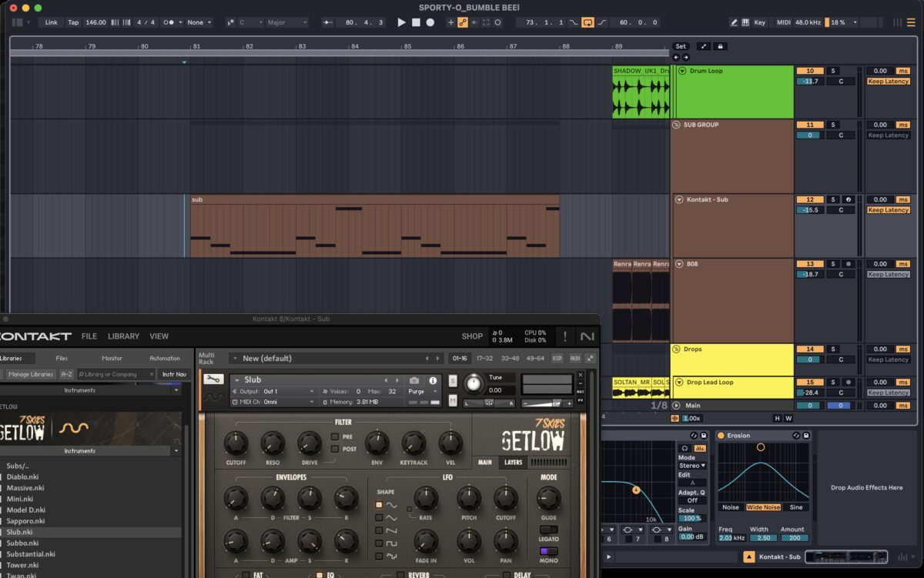Show Slub instrument info icon

click(433, 380)
